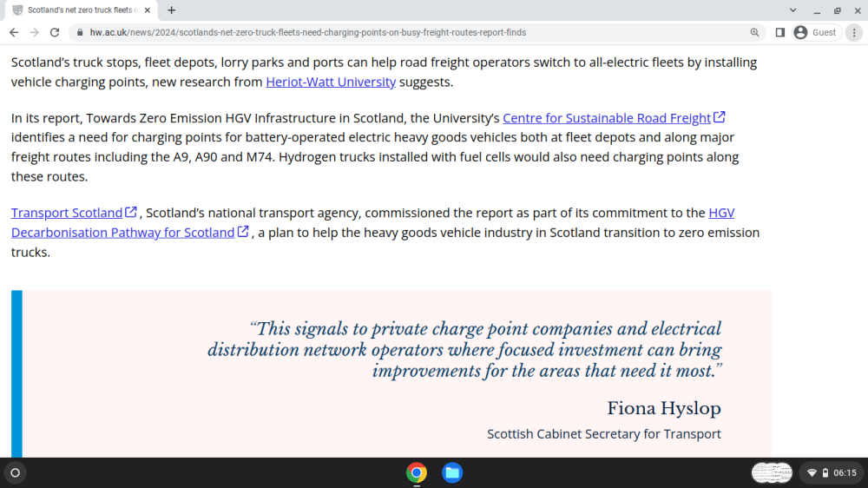This screenshot has width=868, height=488.
Task: Open the Files app on the shelf
Action: pos(452,473)
